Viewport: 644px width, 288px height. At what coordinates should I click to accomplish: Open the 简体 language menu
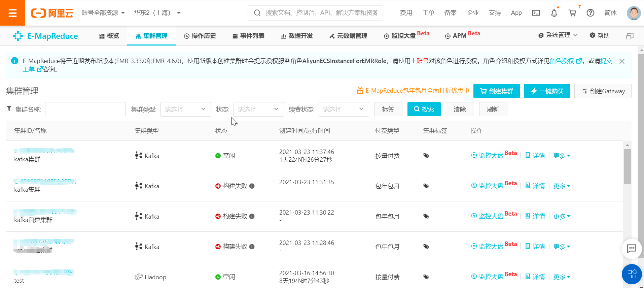coord(611,13)
